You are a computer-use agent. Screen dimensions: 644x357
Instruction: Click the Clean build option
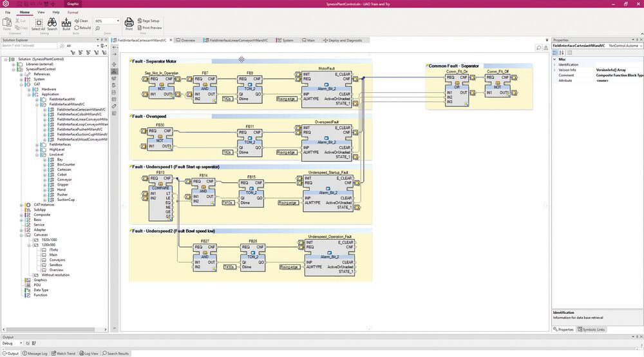(x=81, y=21)
